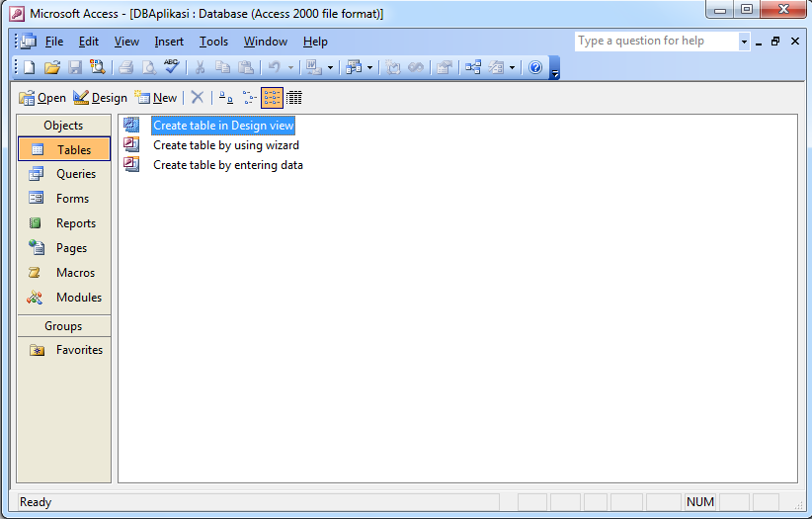Screen dimensions: 812x519
Task: Open the Favorites group
Action: tap(64, 350)
